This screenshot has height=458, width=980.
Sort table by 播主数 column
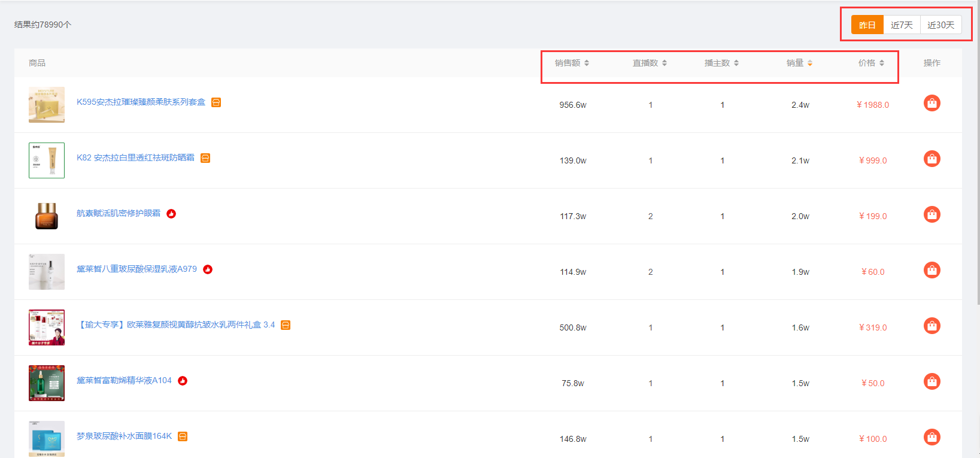[721, 63]
